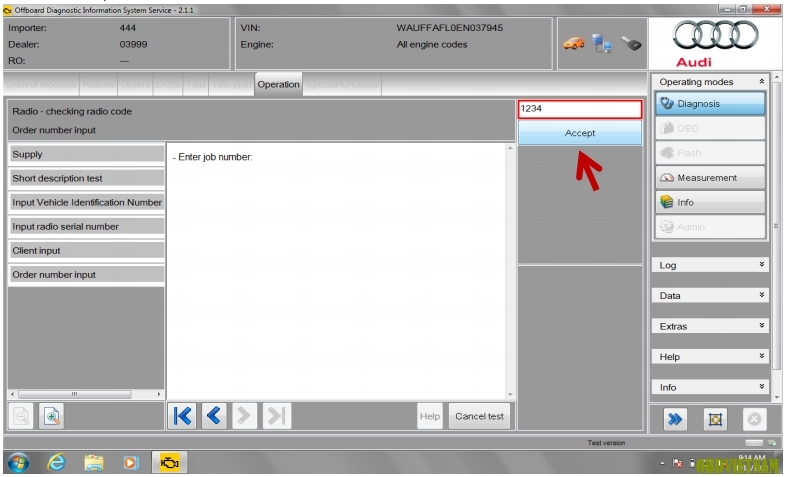Click the Accept button

click(x=579, y=133)
